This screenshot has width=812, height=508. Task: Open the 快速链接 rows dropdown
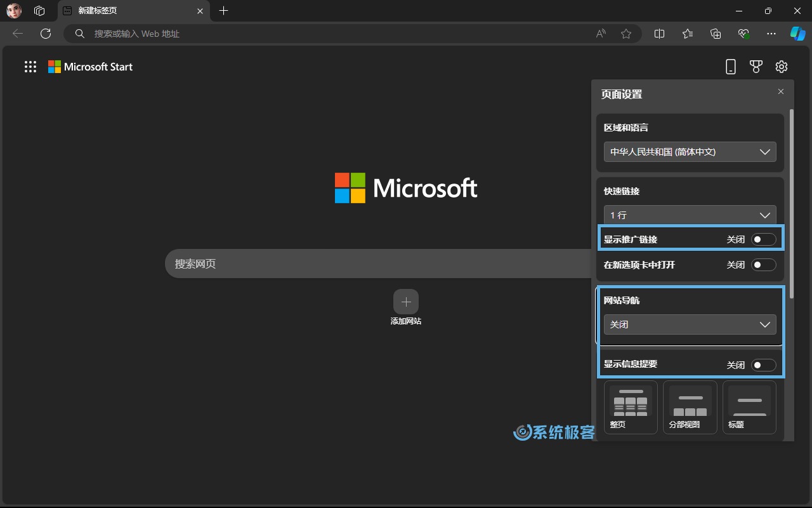(x=690, y=215)
